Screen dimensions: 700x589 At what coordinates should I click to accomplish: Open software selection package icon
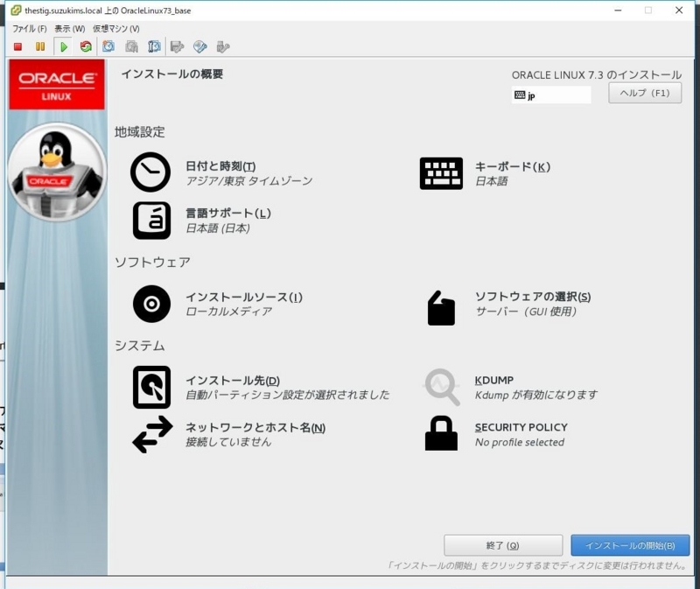tap(441, 308)
